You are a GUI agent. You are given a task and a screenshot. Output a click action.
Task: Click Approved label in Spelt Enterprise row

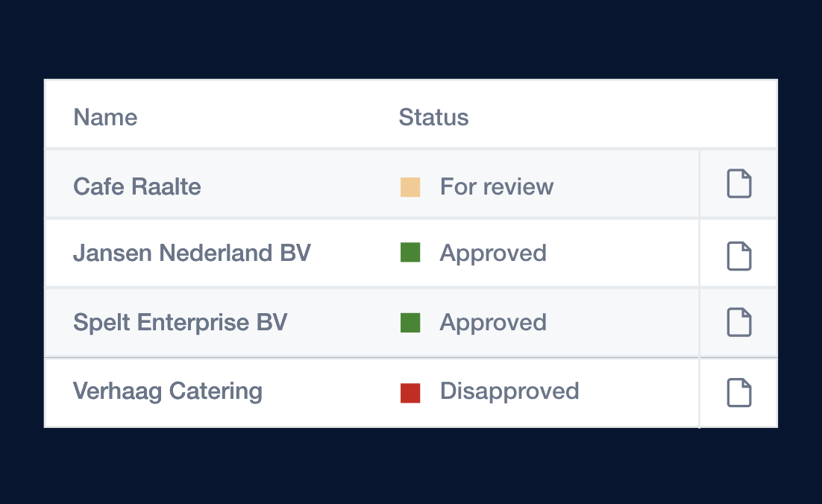493,322
